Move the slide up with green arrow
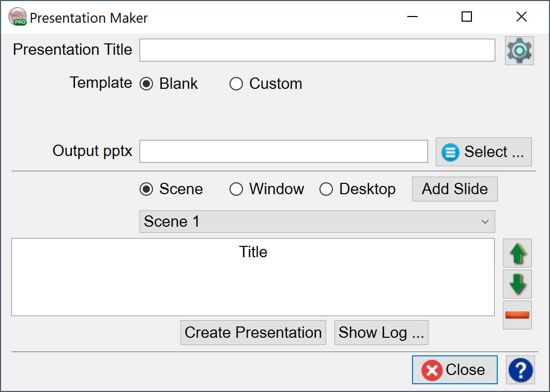The height and width of the screenshot is (392, 550). coord(517,253)
